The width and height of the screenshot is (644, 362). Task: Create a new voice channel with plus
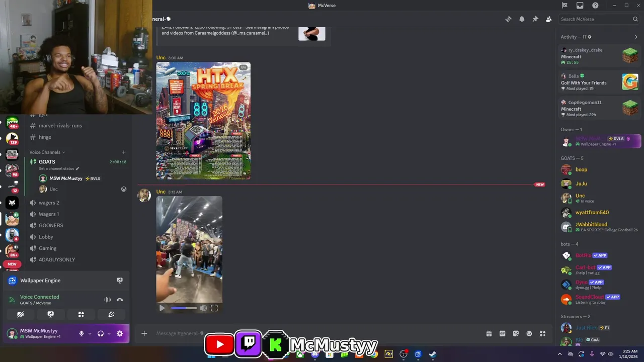click(x=124, y=152)
